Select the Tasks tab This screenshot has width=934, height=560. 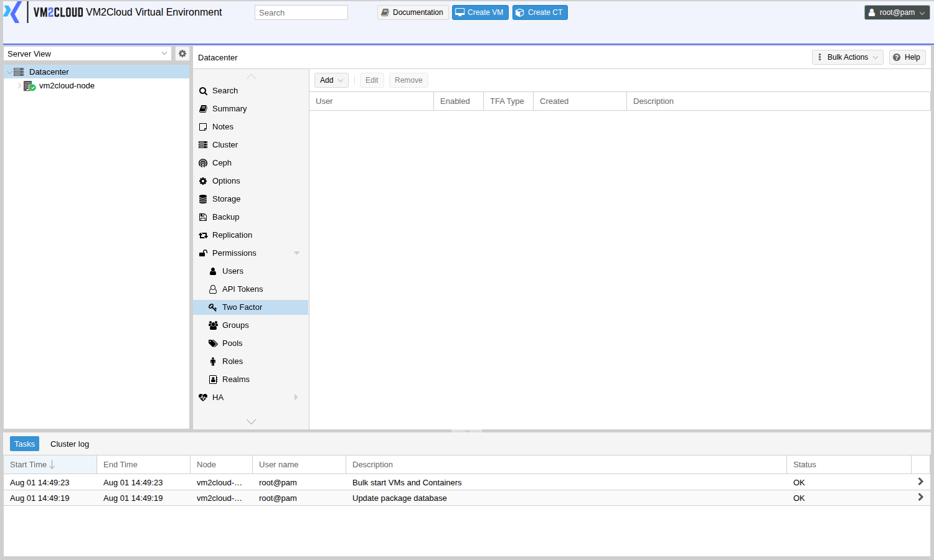[24, 444]
